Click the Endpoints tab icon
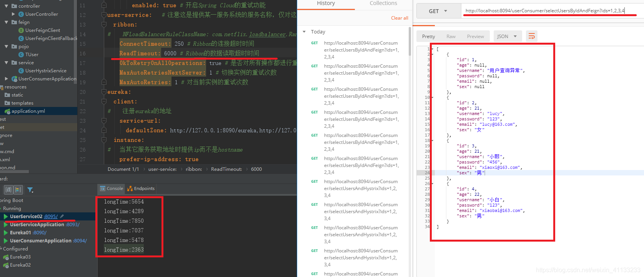 point(130,189)
